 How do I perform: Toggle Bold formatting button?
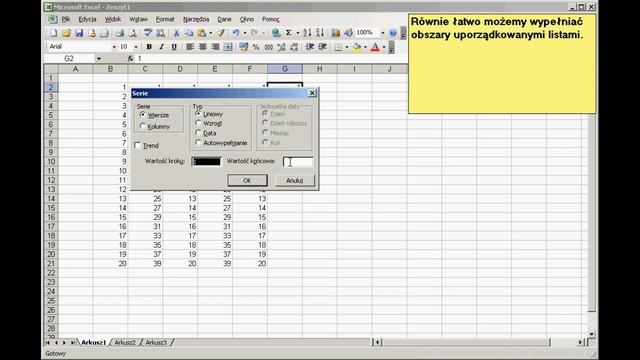[149, 47]
